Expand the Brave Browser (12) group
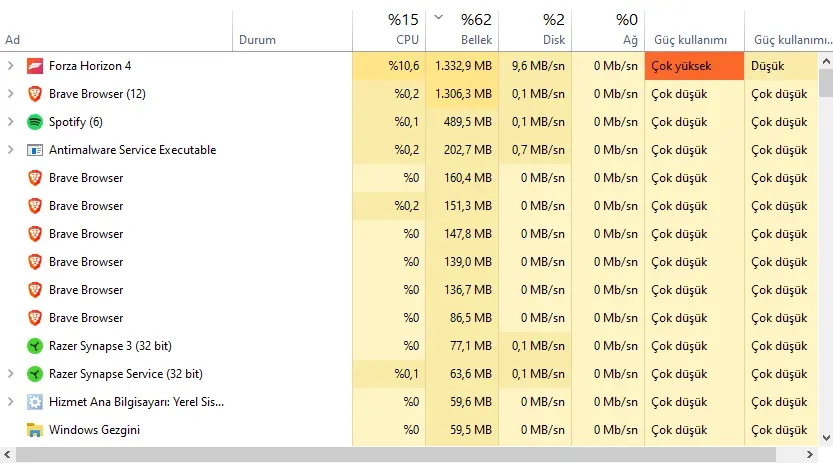833x463 pixels. coord(11,94)
